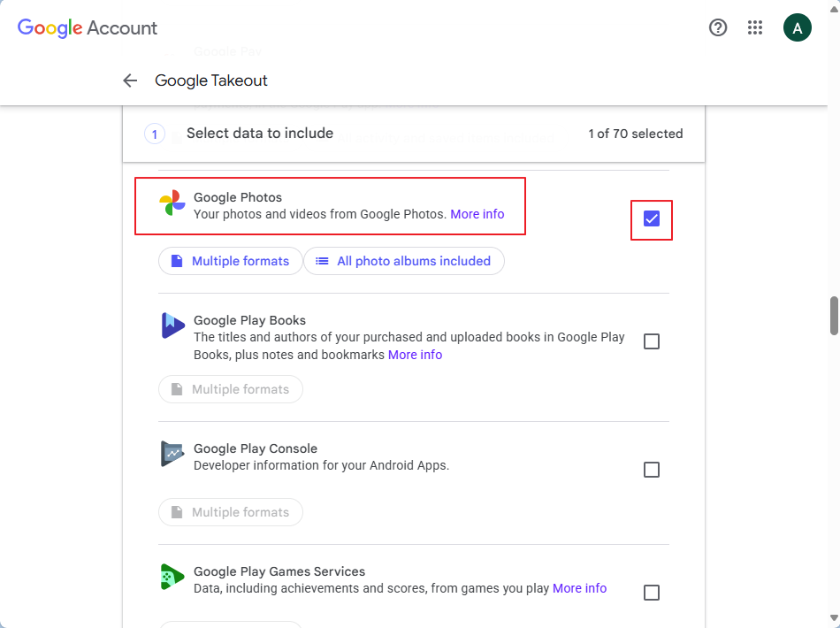This screenshot has height=628, width=840.
Task: Click the Google Photos pinwheel icon
Action: [172, 203]
